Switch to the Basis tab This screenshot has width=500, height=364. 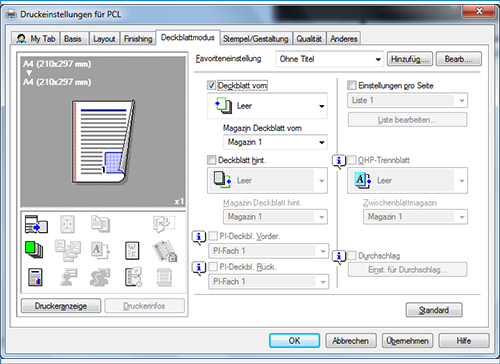(74, 39)
